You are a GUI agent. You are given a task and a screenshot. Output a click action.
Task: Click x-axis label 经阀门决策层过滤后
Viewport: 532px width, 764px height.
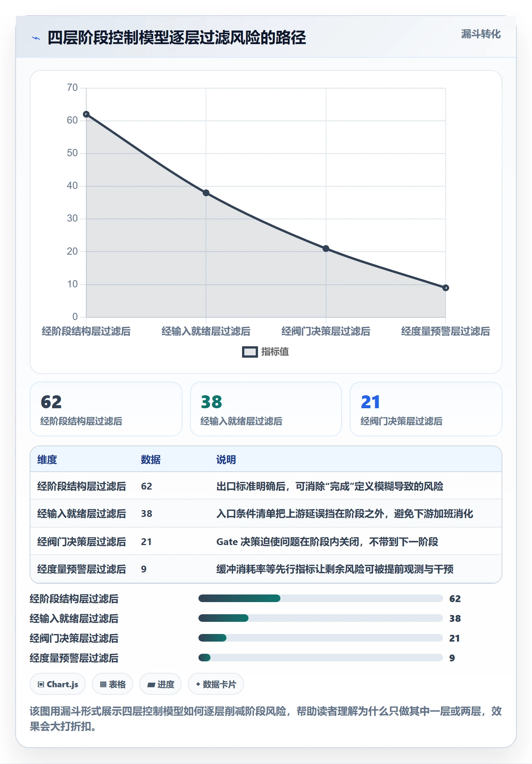click(326, 331)
